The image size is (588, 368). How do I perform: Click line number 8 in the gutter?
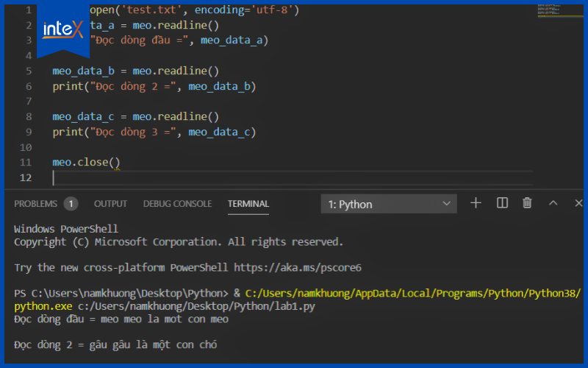(29, 116)
